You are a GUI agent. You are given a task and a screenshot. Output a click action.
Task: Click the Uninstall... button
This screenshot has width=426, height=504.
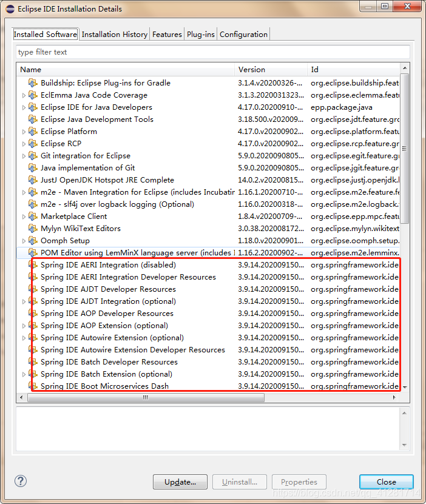coord(240,482)
